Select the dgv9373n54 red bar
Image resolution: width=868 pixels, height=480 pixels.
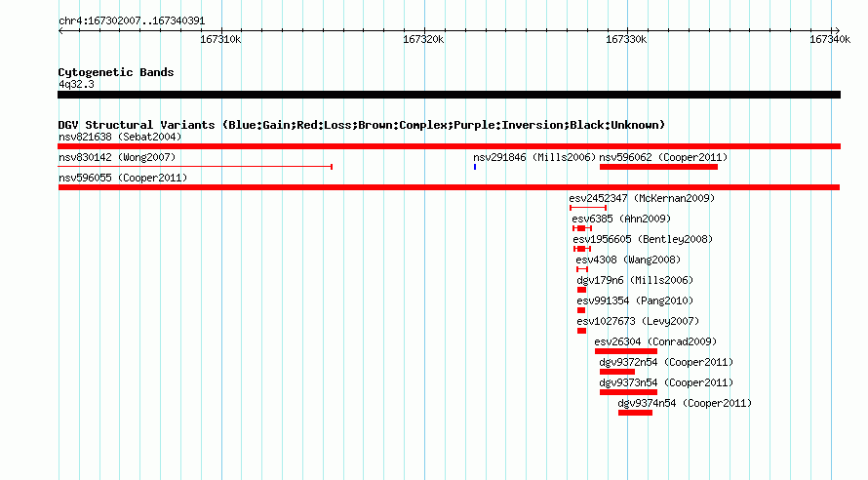(628, 392)
